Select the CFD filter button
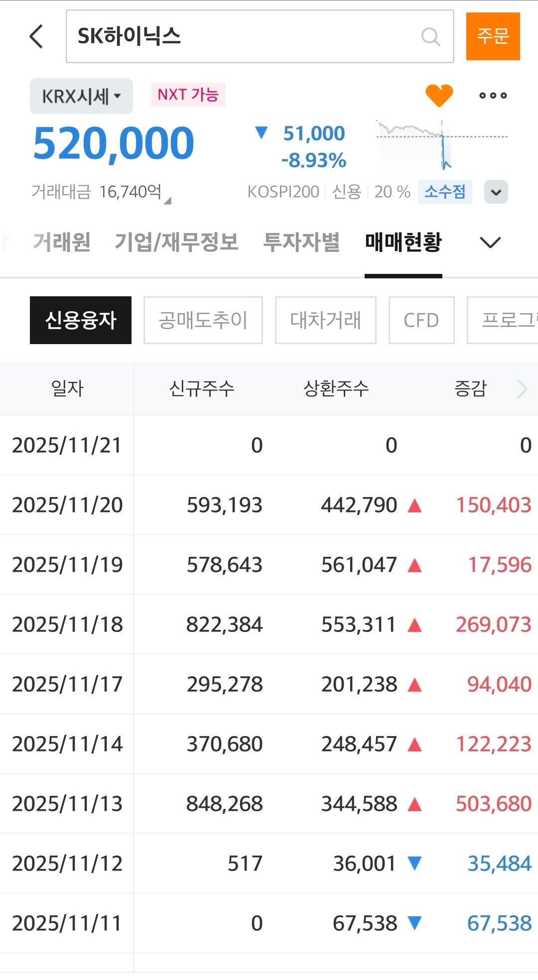Image resolution: width=538 pixels, height=980 pixels. point(421,320)
